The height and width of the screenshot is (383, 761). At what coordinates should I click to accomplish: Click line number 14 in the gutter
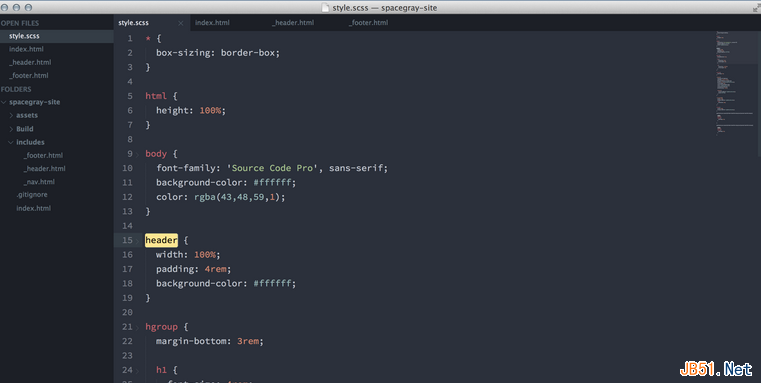click(x=127, y=226)
